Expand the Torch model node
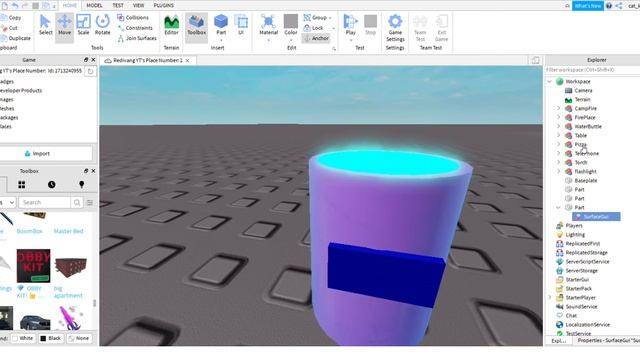Viewport: 640px width, 360px height. pyautogui.click(x=558, y=162)
